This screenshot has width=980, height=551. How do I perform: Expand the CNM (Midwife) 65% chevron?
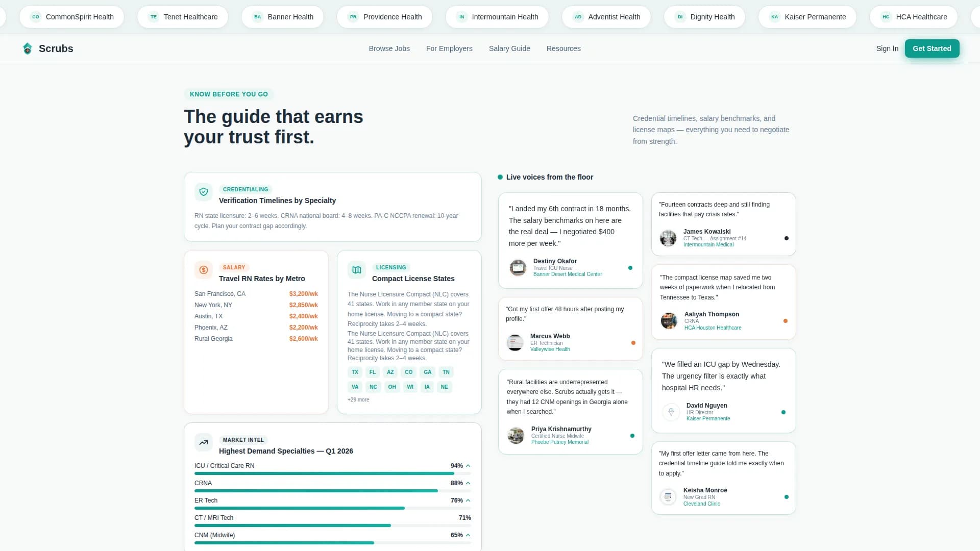coord(468,535)
